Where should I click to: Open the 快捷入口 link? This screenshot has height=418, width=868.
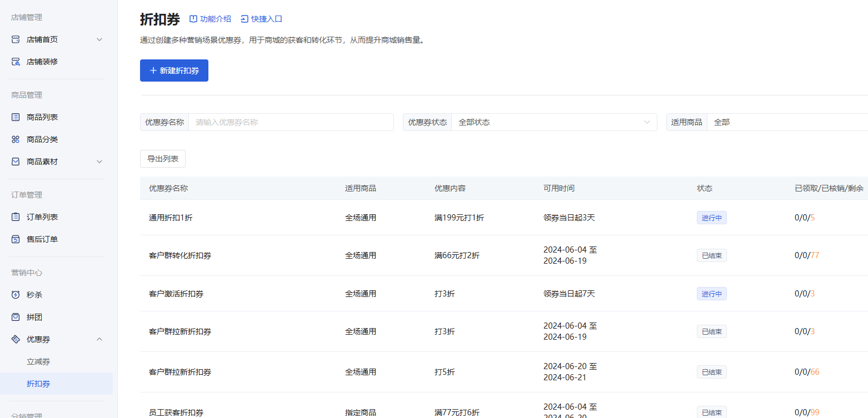(261, 19)
